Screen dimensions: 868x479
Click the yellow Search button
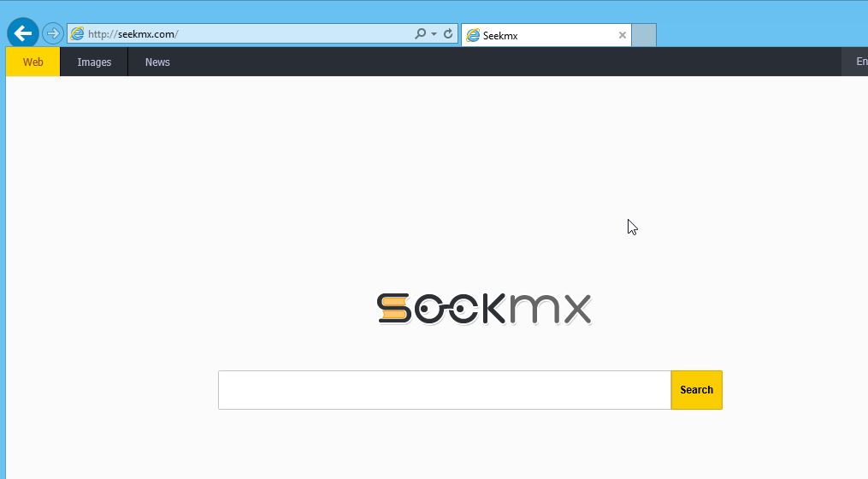[696, 390]
